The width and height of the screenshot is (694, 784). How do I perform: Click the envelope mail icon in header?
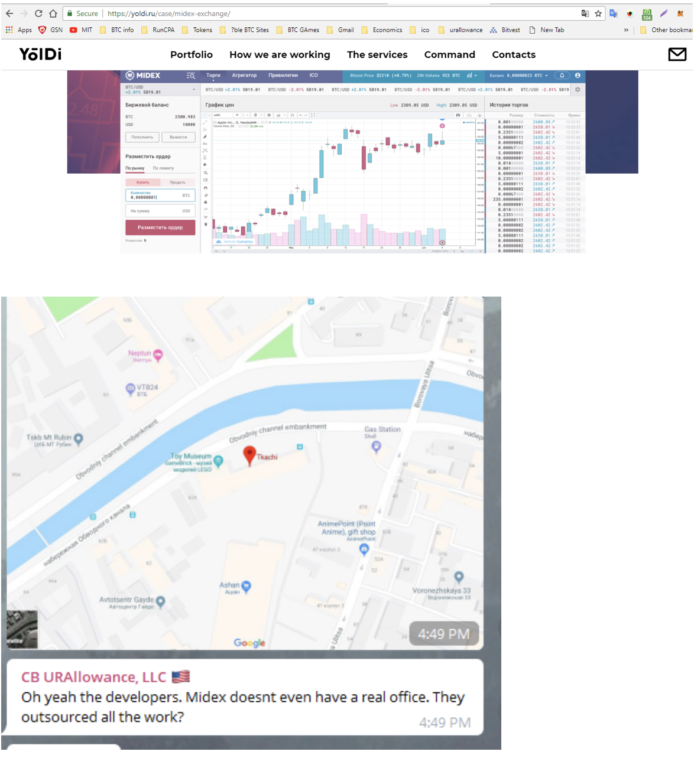(x=677, y=54)
